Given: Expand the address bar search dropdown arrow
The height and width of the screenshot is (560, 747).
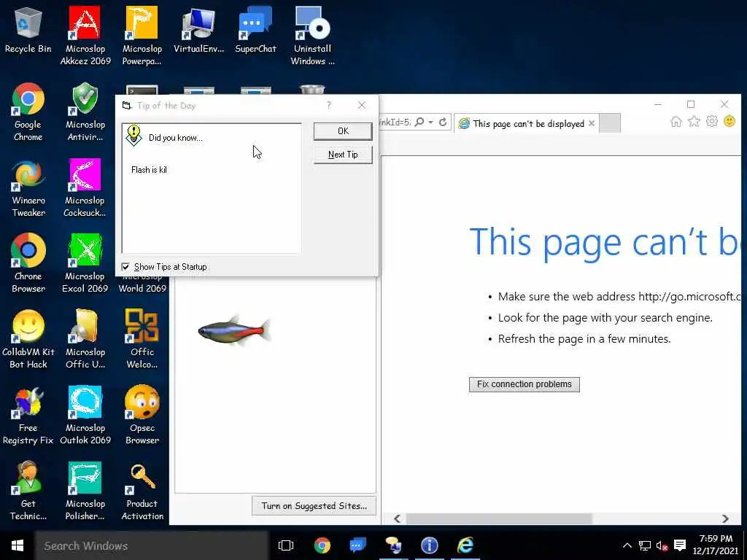Looking at the screenshot, I should tap(430, 122).
